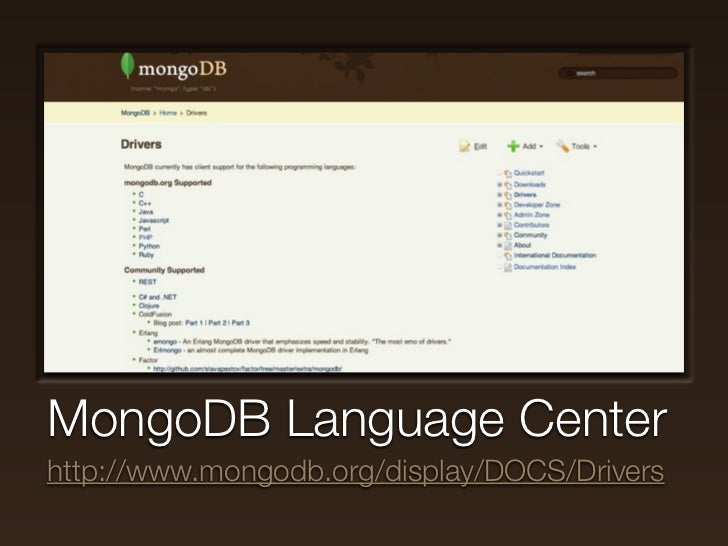Click the Edit page button

tap(473, 146)
